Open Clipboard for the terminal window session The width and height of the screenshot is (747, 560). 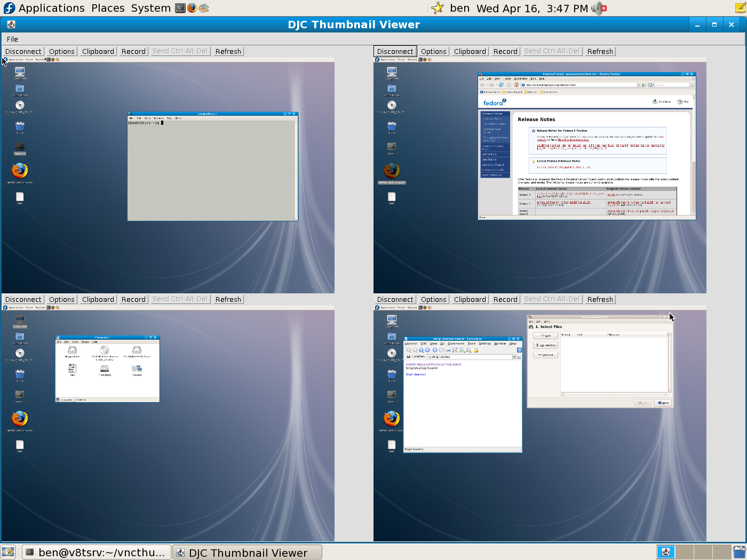coord(98,51)
